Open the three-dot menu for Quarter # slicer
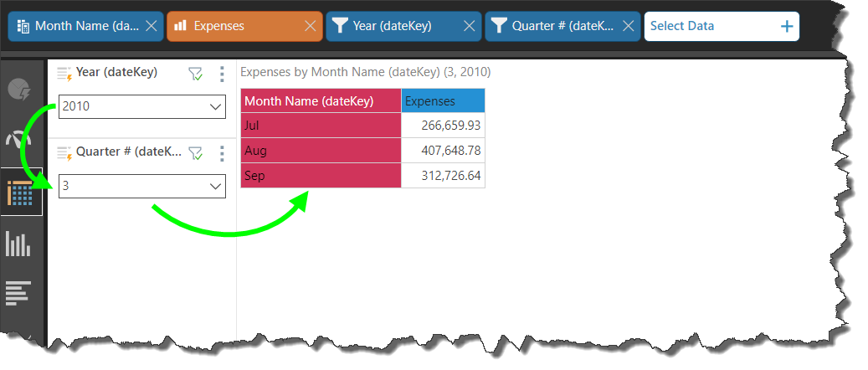The height and width of the screenshot is (370, 868). (222, 152)
